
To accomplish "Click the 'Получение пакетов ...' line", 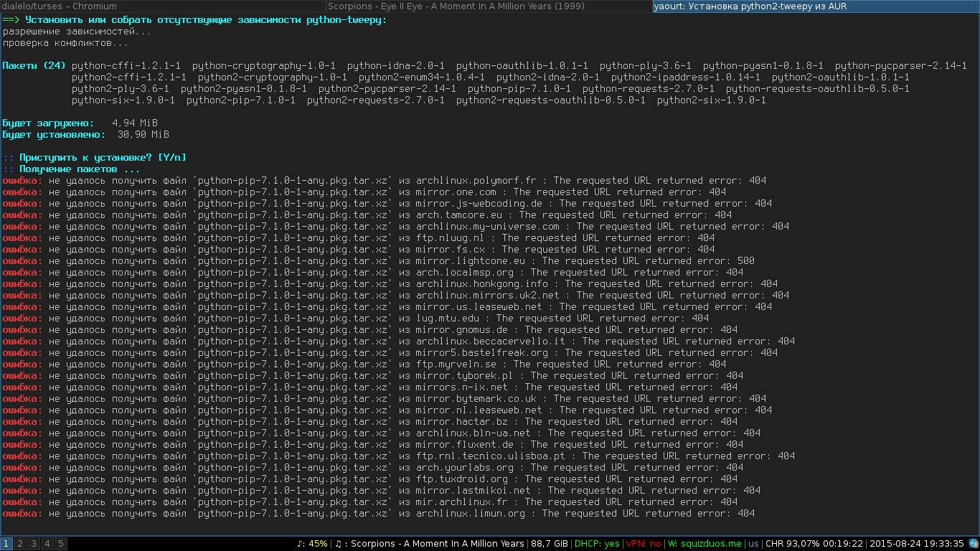I will tap(72, 169).
